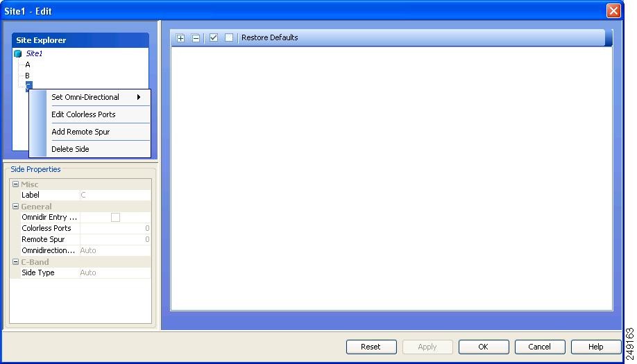The width and height of the screenshot is (637, 364).
Task: Select the Site1 cube icon in Site Explorer
Action: pos(18,53)
